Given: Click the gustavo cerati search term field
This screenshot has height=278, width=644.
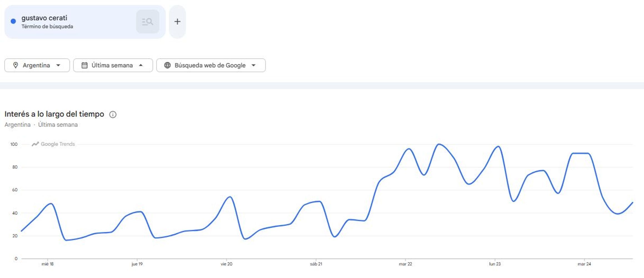Looking at the screenshot, I should point(85,22).
